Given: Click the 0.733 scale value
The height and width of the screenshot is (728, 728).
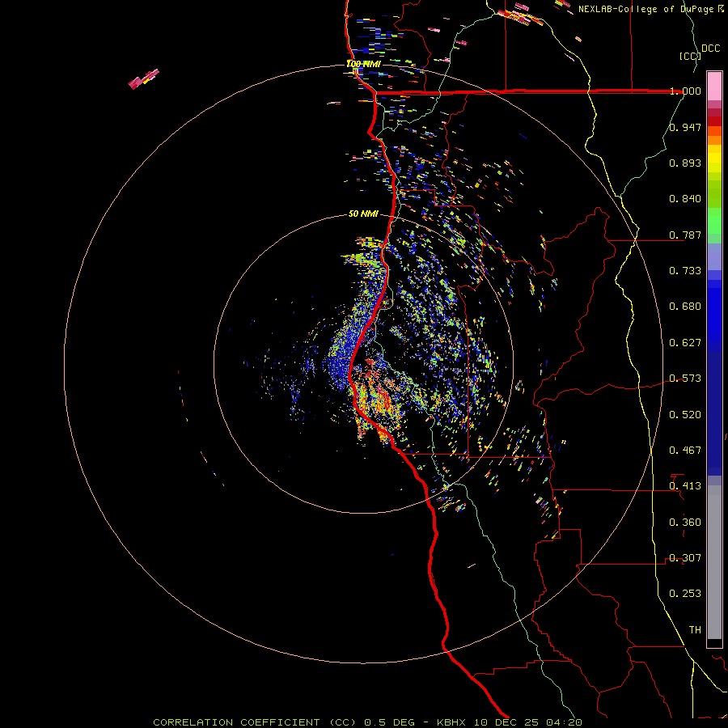Looking at the screenshot, I should [685, 271].
